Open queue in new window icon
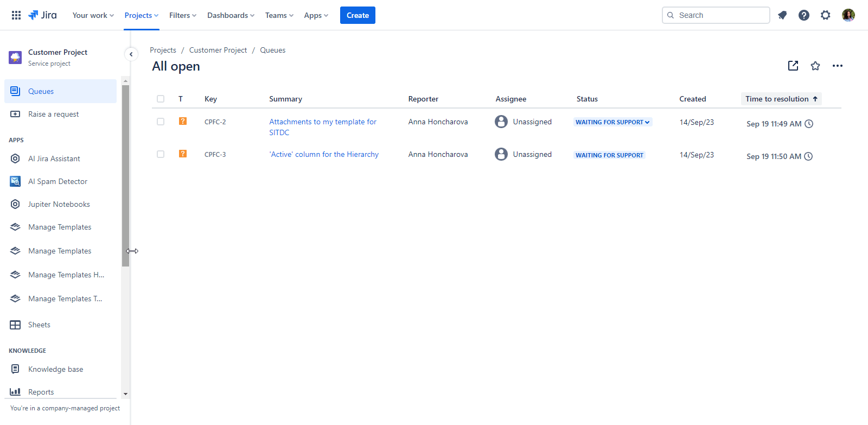The image size is (868, 425). click(793, 66)
